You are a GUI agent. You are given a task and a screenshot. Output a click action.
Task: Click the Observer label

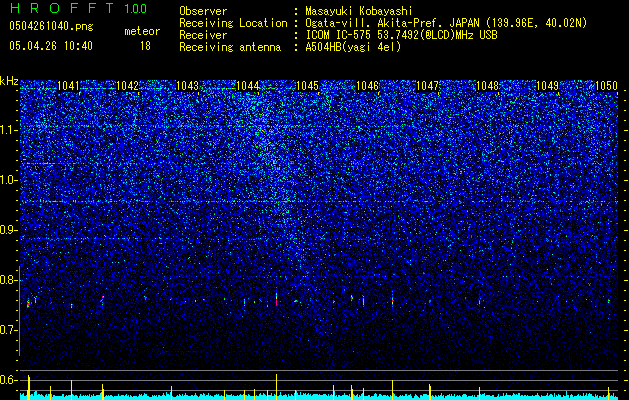coord(203,11)
